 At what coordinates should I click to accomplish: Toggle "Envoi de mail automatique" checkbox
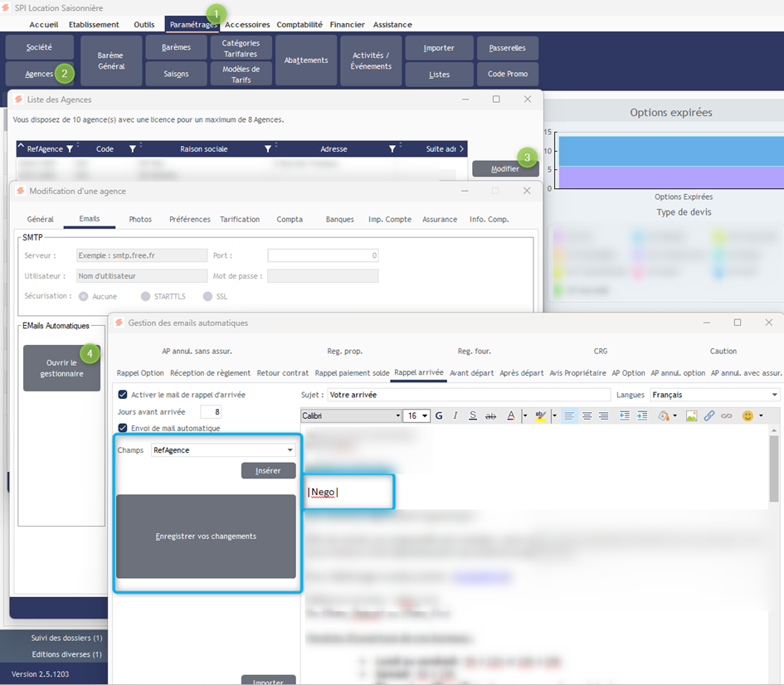[124, 428]
